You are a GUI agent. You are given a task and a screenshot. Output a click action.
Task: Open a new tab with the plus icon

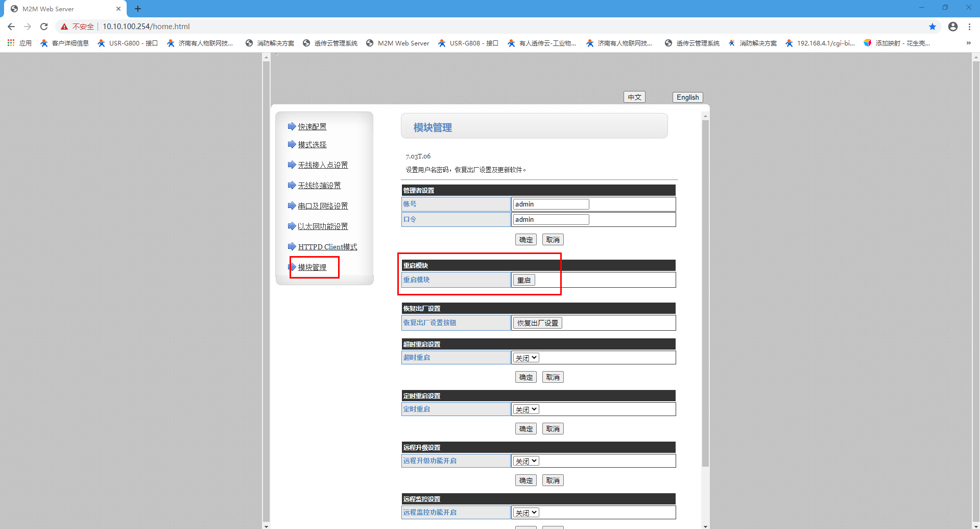tap(138, 9)
